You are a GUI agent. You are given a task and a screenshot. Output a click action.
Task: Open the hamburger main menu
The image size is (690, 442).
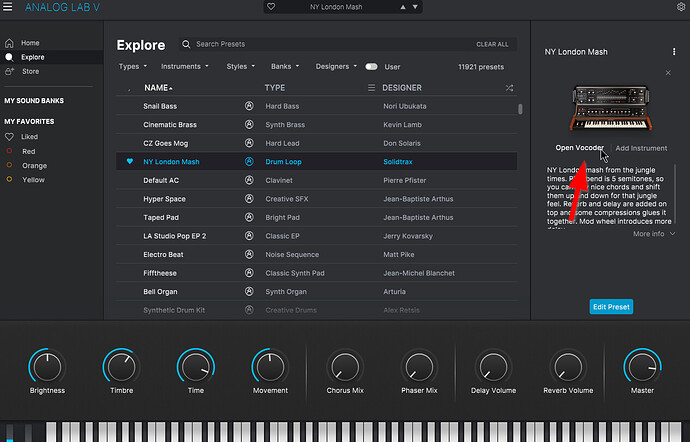coord(7,7)
